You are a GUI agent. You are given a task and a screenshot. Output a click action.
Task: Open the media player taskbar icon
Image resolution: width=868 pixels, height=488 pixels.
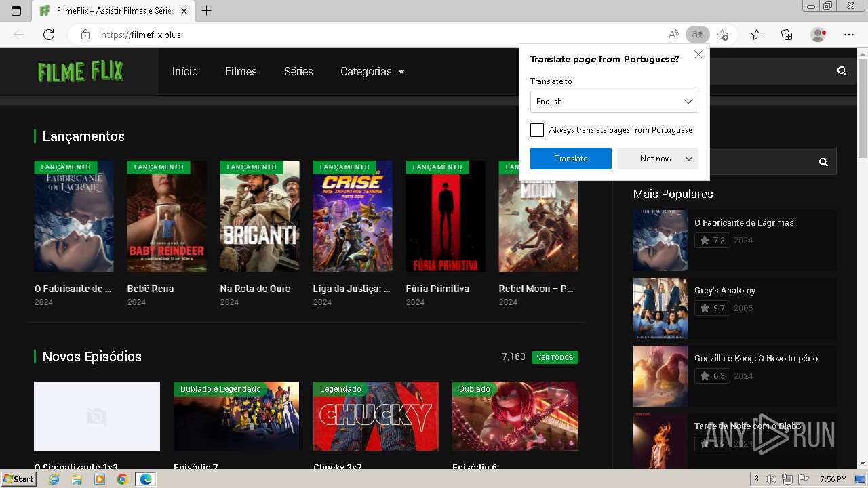click(100, 479)
